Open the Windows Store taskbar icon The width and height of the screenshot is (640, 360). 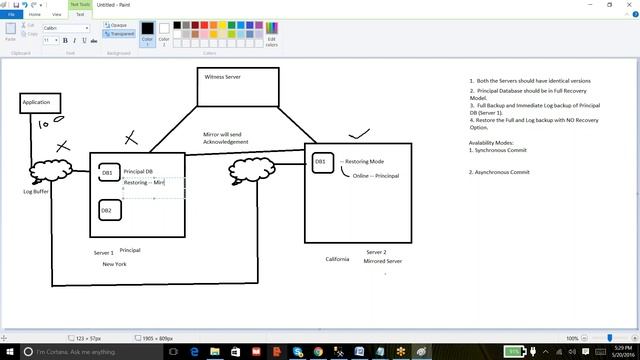(236, 351)
